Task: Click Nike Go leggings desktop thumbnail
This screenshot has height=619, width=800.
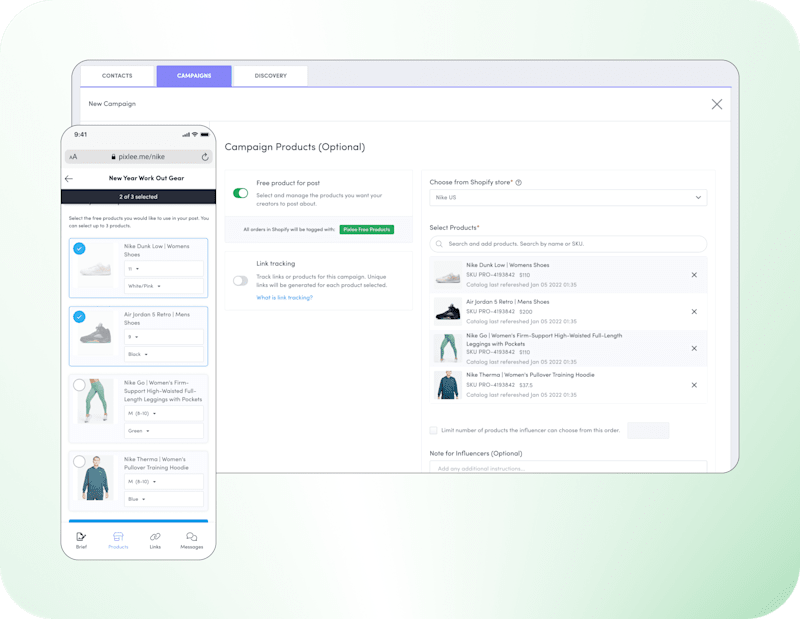Action: pos(447,348)
